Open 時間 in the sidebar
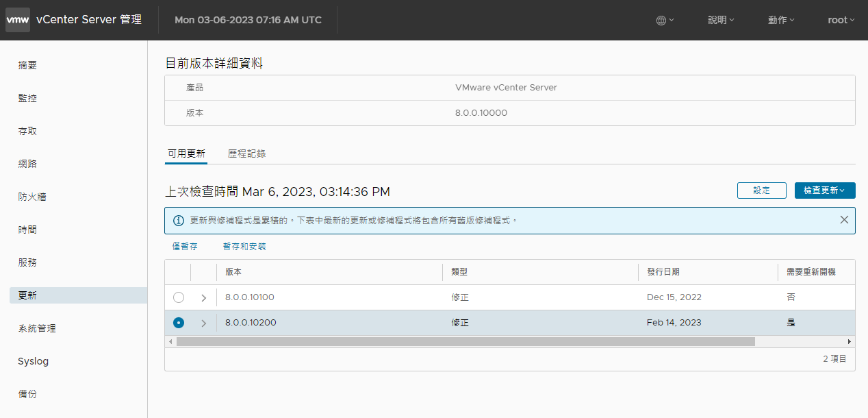This screenshot has width=868, height=418. [x=27, y=230]
